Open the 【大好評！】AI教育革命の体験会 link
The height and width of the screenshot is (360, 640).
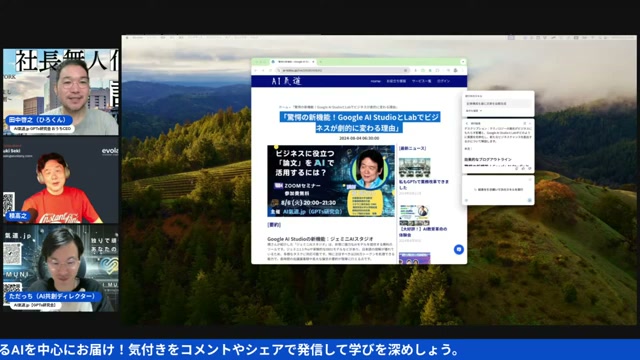click(423, 232)
